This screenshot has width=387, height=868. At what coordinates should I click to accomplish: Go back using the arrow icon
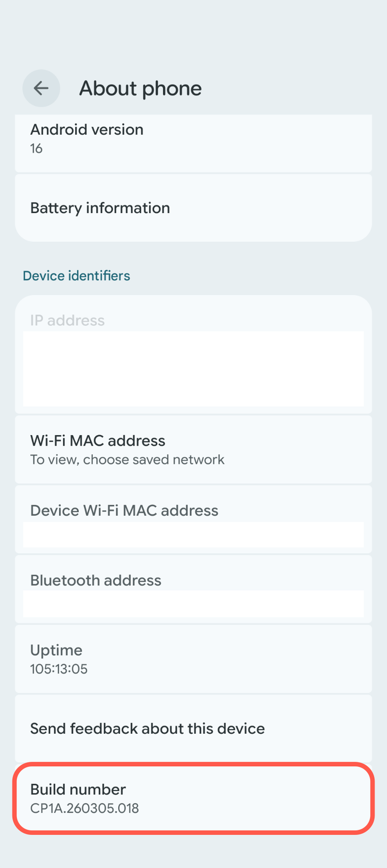tap(41, 88)
